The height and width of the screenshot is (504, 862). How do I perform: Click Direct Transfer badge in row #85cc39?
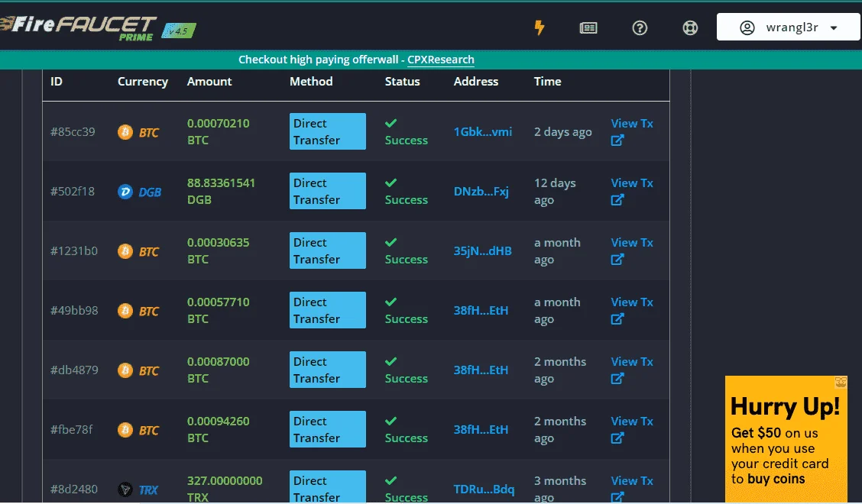(328, 131)
